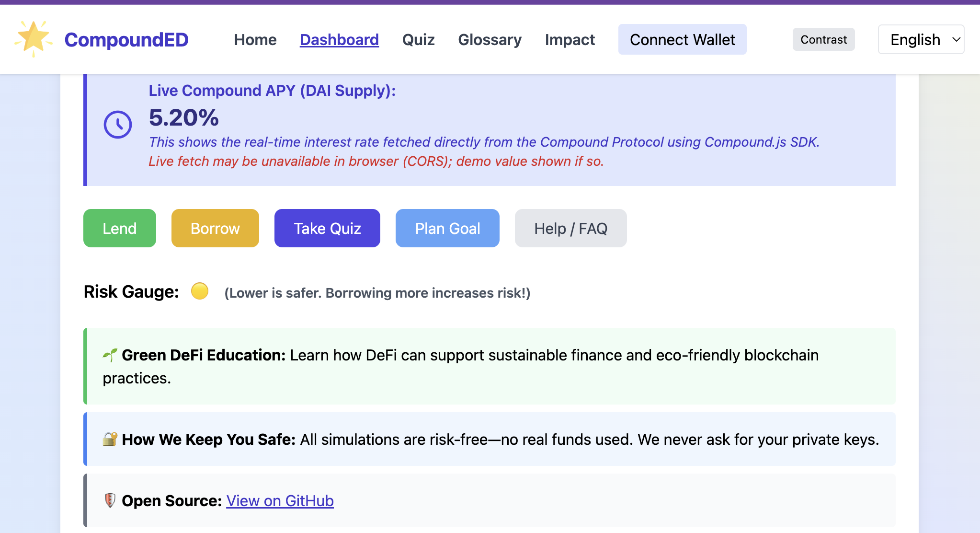Open the Help / FAQ section
The image size is (980, 533).
(x=570, y=228)
